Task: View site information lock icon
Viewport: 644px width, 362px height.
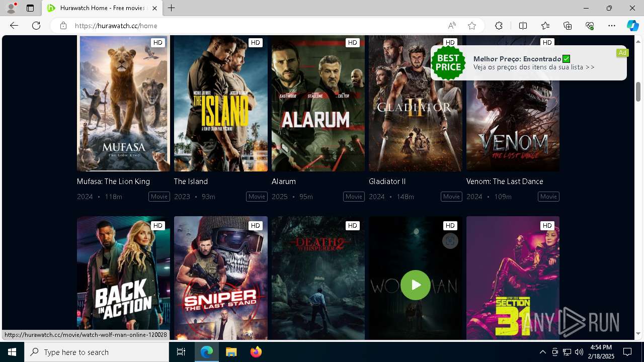Action: pos(63,26)
